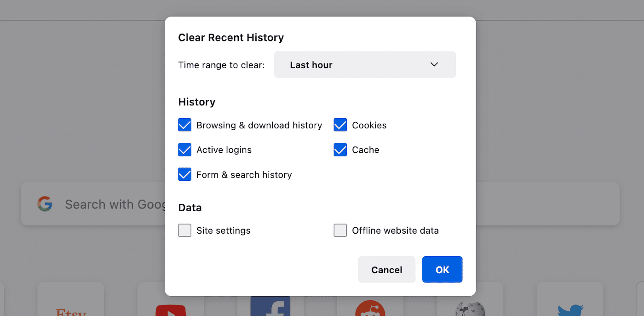The image size is (644, 316).
Task: Click the Google logo in the search bar
Action: coord(45,204)
